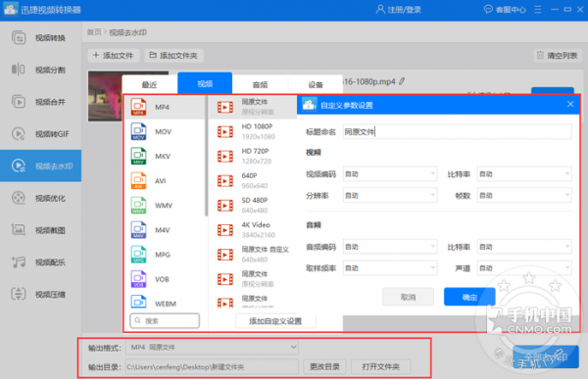Image resolution: width=588 pixels, height=379 pixels.
Task: Click into the 标题命名 text field
Action: pos(457,131)
